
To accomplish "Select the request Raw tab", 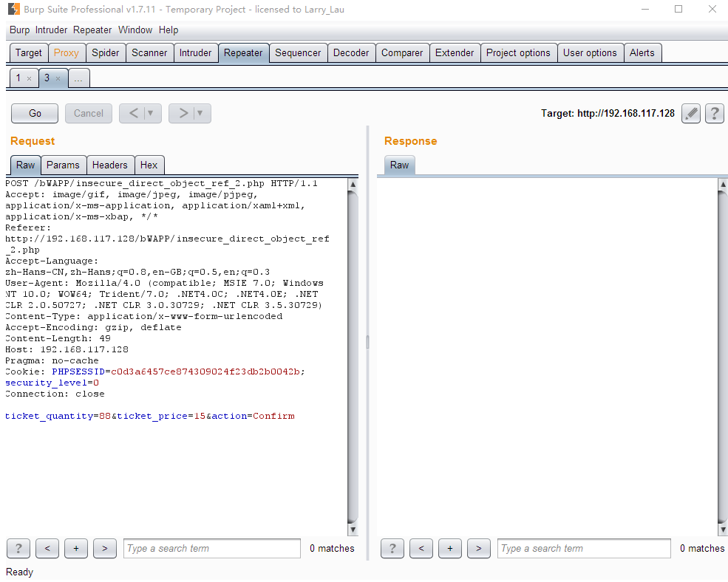I will (26, 165).
